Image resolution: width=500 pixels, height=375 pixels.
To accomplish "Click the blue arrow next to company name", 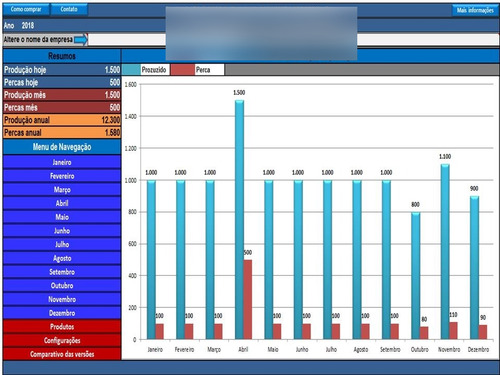I will click(81, 40).
